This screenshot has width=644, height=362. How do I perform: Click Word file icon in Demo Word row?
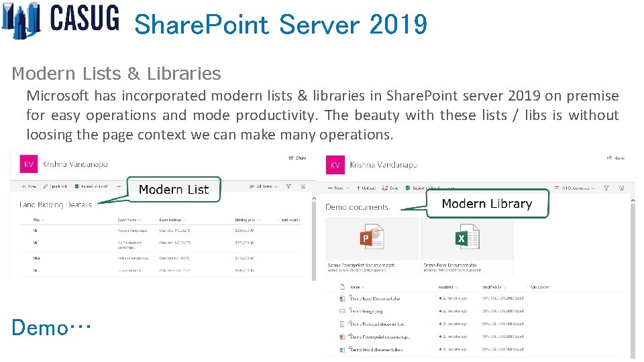(x=342, y=350)
